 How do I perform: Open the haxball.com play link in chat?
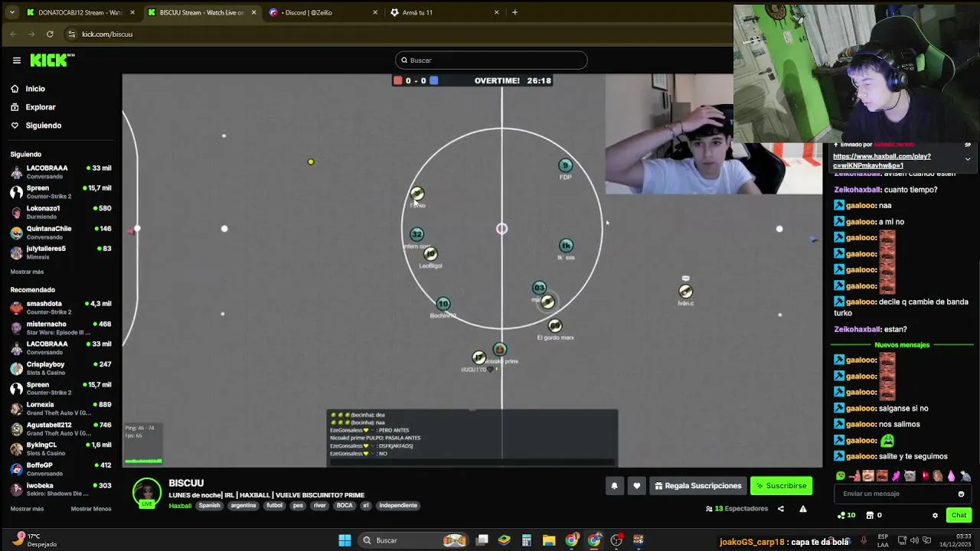click(x=882, y=161)
